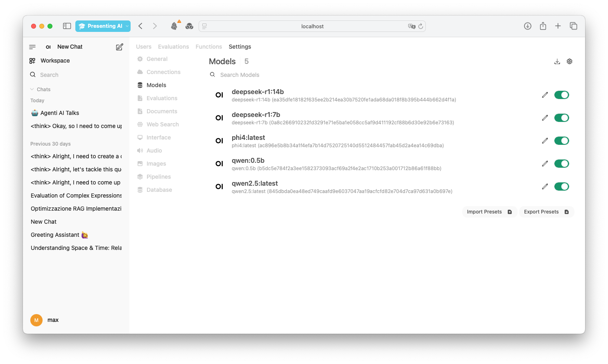
Task: Click the Import Presets button
Action: 490,212
